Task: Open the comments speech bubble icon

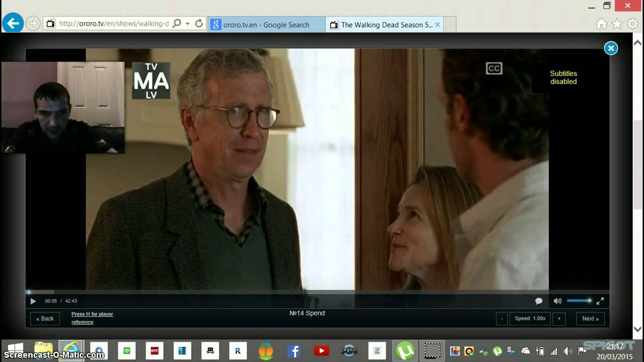Action: tap(539, 301)
